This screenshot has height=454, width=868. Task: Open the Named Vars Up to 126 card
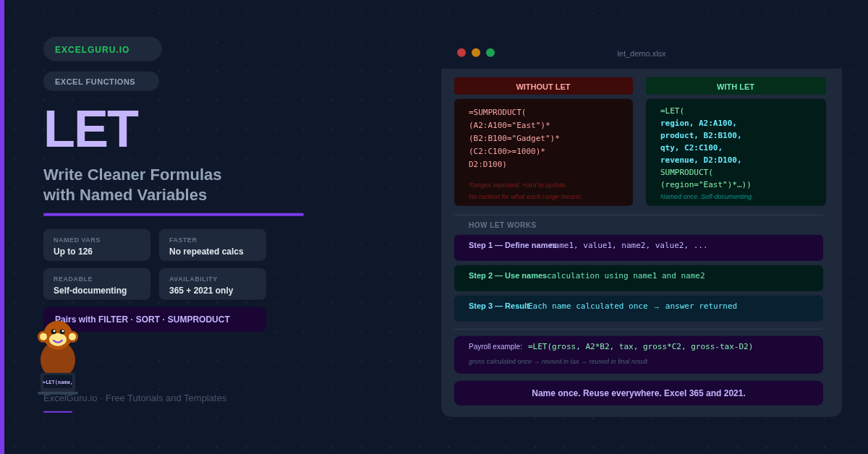(97, 245)
